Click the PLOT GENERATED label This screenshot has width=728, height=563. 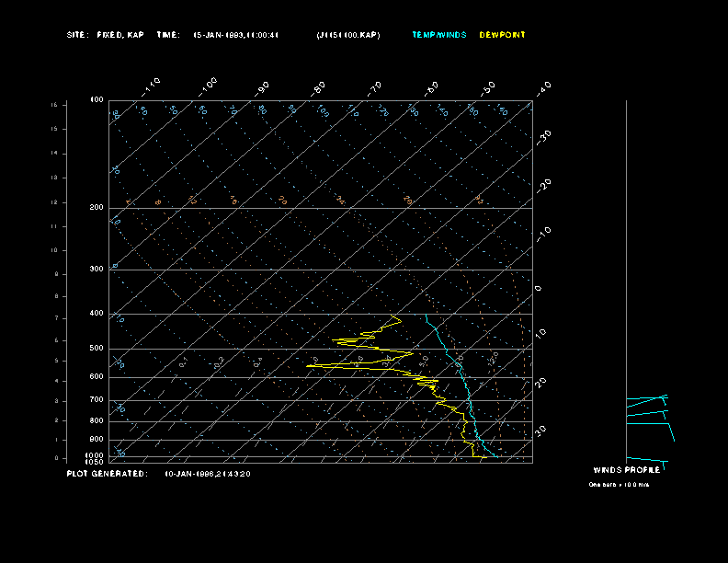106,474
